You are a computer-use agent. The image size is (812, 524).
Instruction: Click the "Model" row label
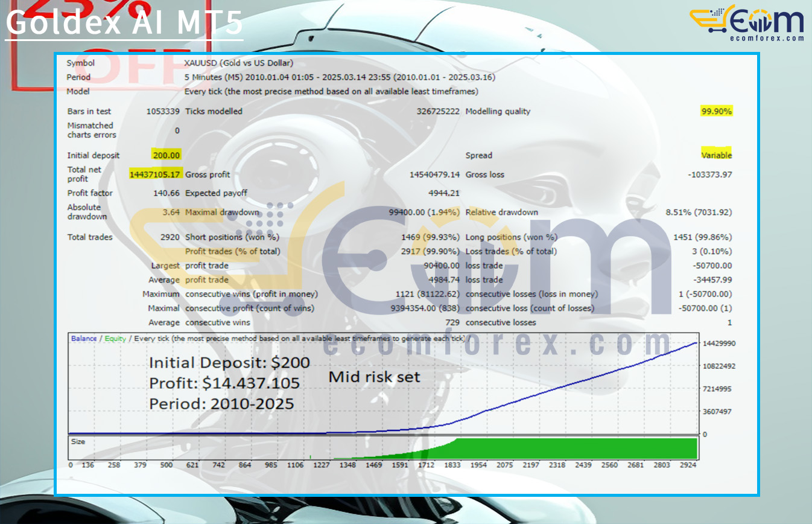pyautogui.click(x=78, y=92)
